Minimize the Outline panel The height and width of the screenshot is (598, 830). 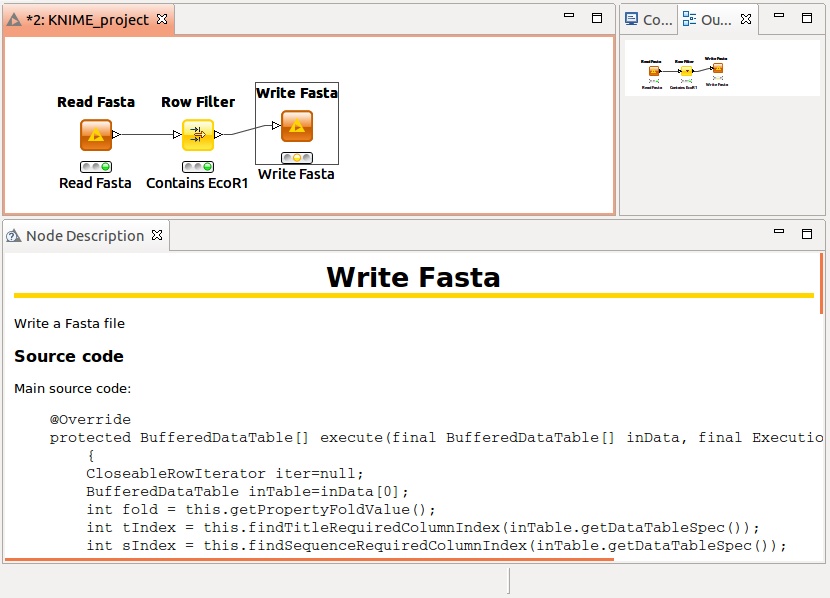[x=779, y=16]
